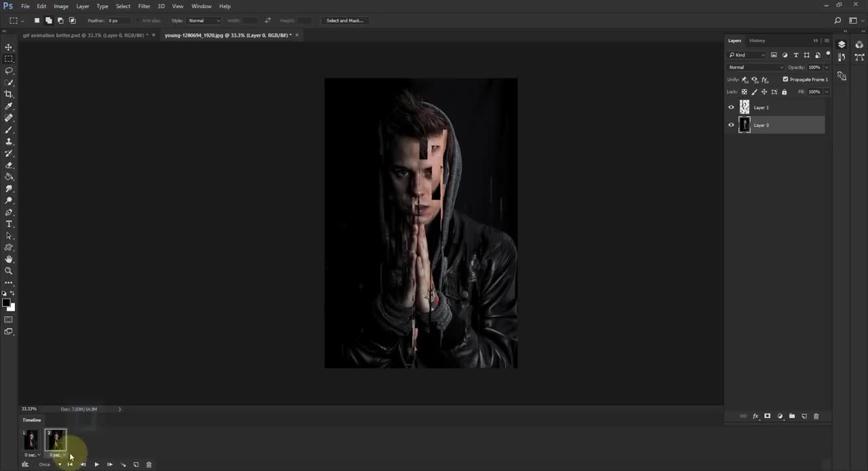Select the Horizontal Type tool
This screenshot has width=868, height=471.
pos(9,224)
